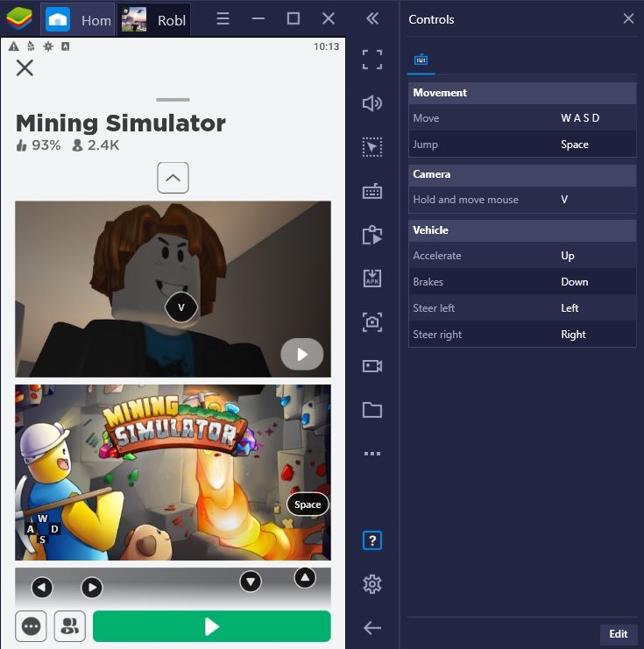Click the Edit button in Controls
The height and width of the screenshot is (649, 644).
click(619, 634)
